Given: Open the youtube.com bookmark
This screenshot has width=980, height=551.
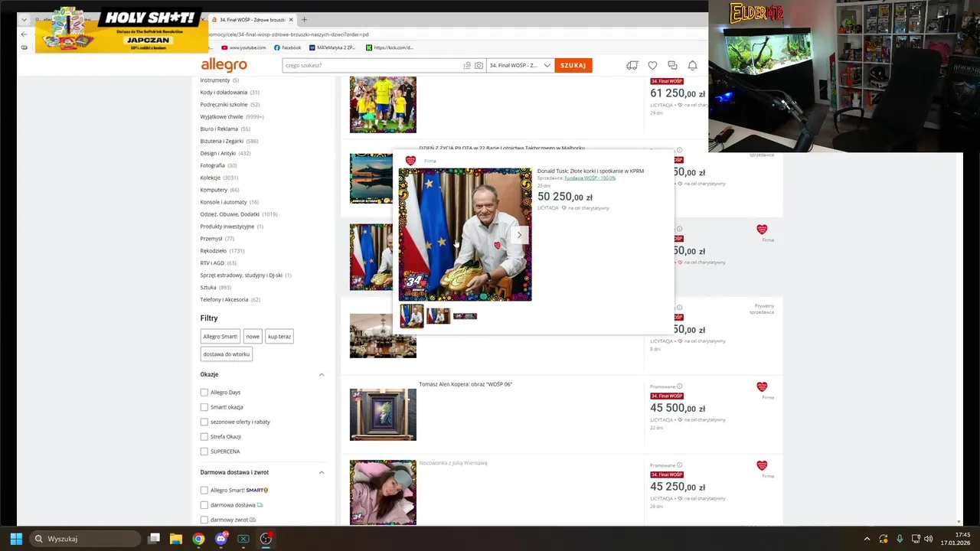Looking at the screenshot, I should coord(243,47).
